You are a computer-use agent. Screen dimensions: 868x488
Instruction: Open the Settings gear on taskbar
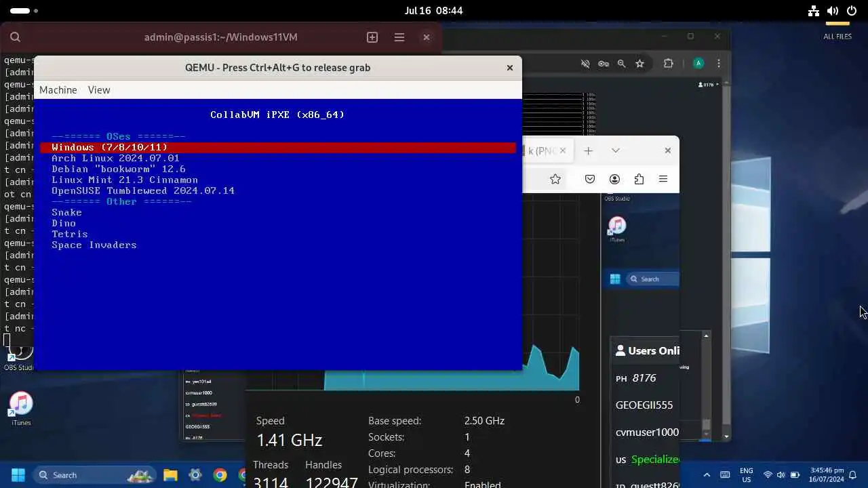pos(195,475)
